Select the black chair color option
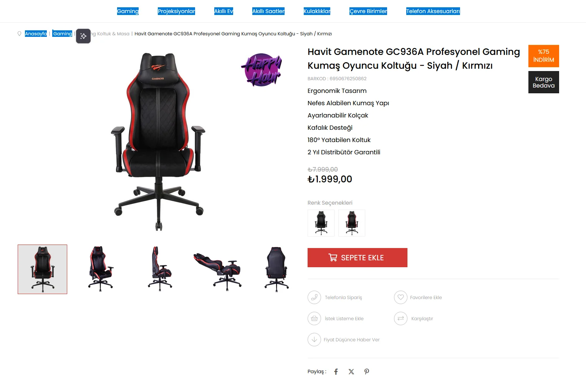This screenshot has height=392, width=586. coord(321,223)
